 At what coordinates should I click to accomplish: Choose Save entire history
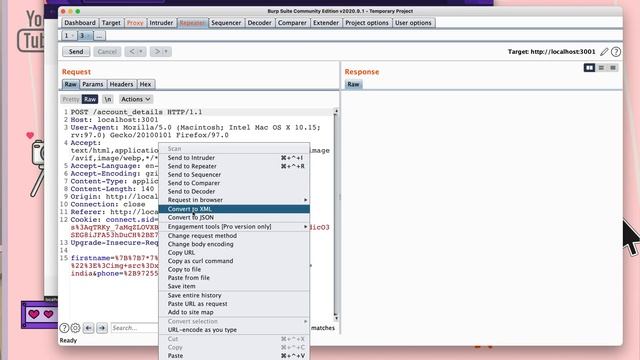tap(234, 296)
